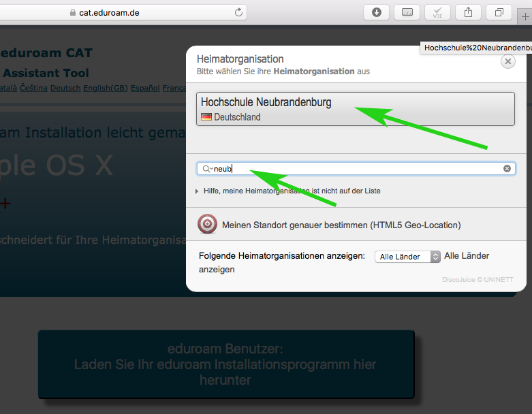Reload the page in Safari address bar
The image size is (532, 414).
pyautogui.click(x=238, y=12)
